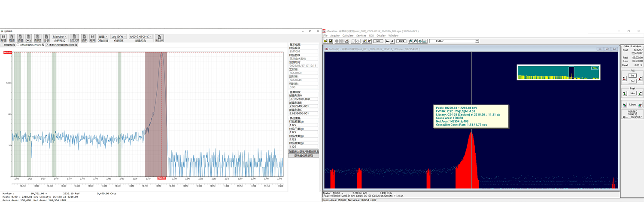This screenshot has width=644, height=215.
Task: Click the 显示峰信息表格 button
Action: point(304,155)
